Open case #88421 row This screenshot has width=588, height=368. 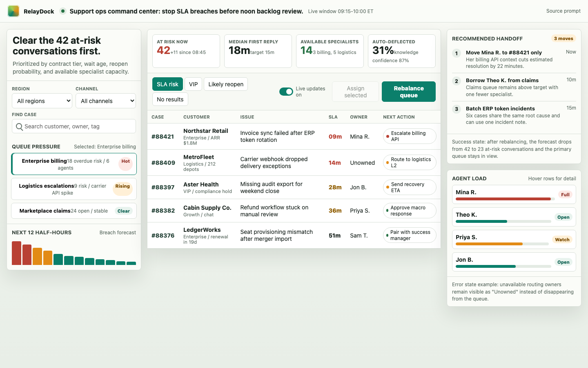tap(294, 137)
